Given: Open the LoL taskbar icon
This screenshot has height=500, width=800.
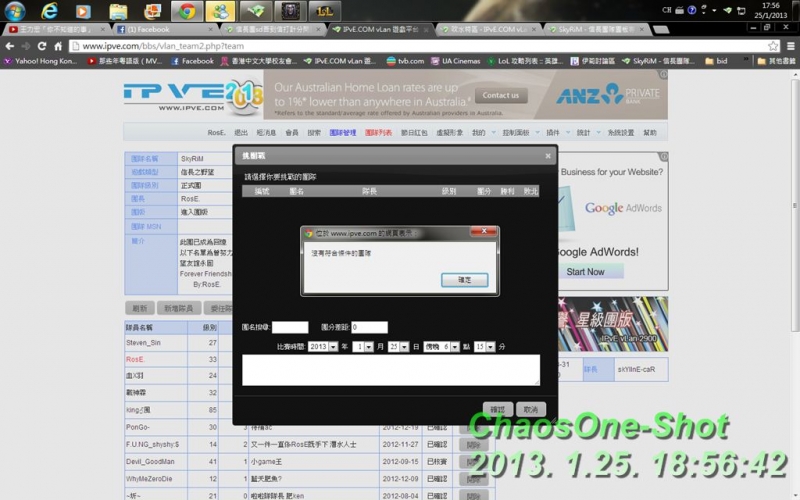Looking at the screenshot, I should click(x=324, y=11).
